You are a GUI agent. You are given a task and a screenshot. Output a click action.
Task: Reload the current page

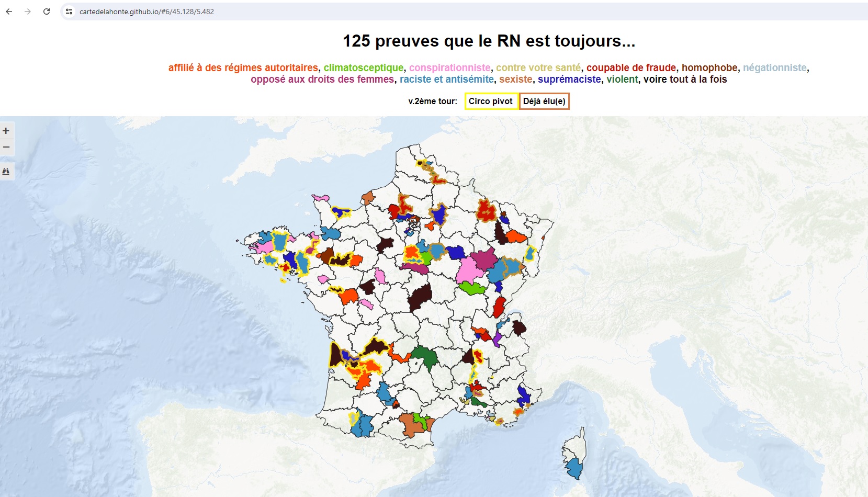click(x=47, y=12)
